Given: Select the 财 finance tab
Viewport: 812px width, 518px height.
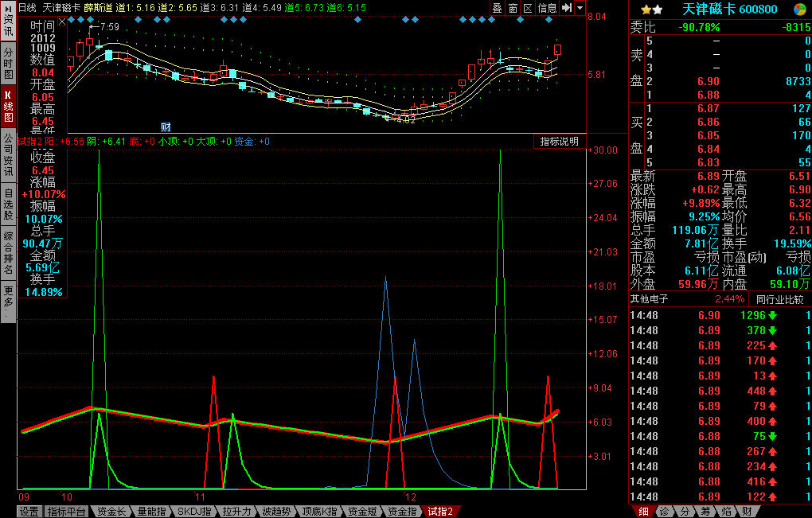Looking at the screenshot, I should coord(747,512).
